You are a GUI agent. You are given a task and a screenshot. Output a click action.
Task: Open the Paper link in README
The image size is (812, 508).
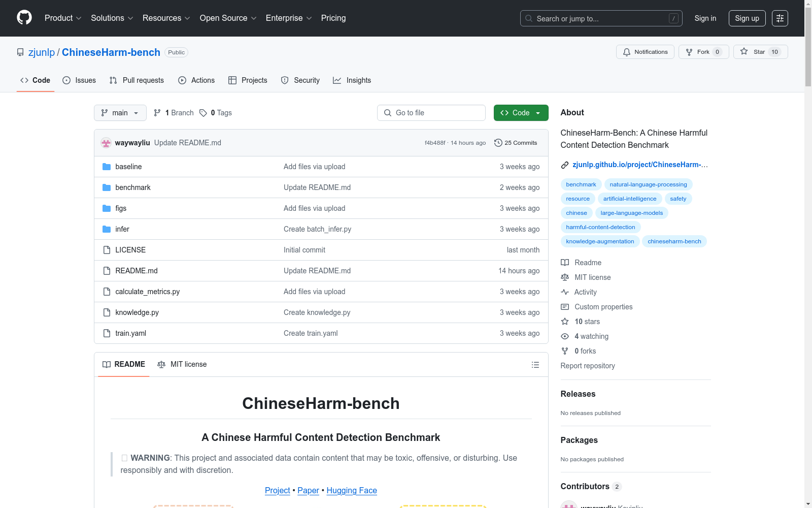[308, 490]
